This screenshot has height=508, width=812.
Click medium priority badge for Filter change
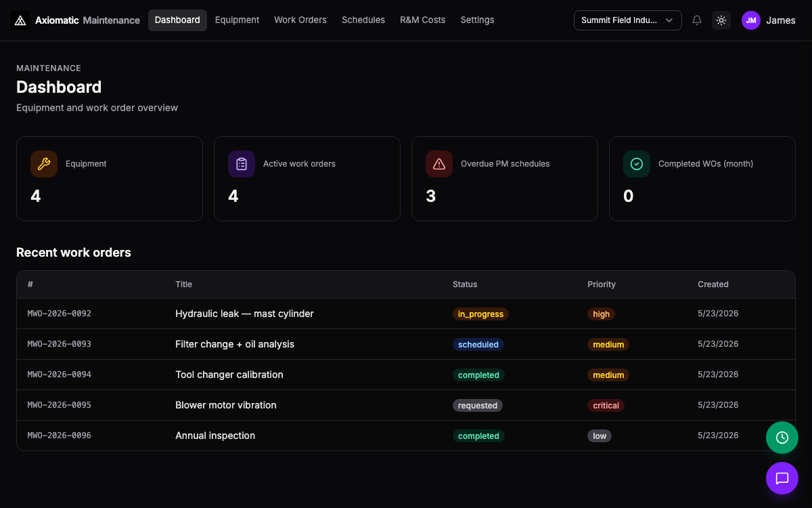pyautogui.click(x=608, y=345)
